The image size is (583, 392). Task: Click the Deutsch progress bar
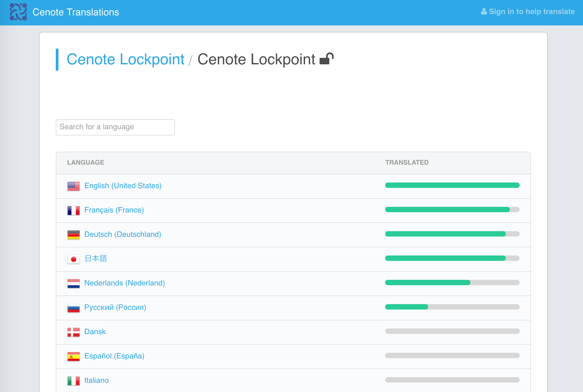tap(452, 234)
